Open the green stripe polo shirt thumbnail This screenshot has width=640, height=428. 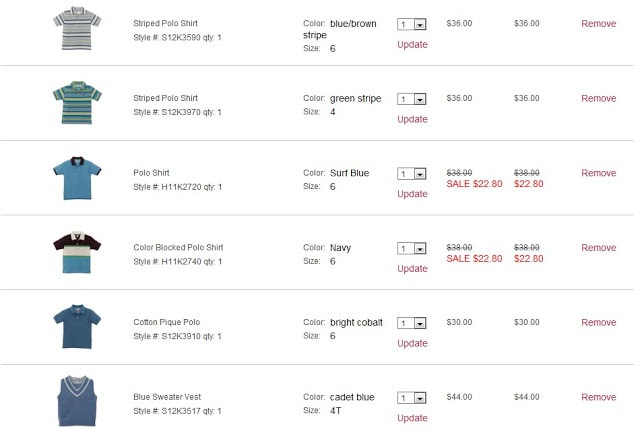tap(77, 102)
